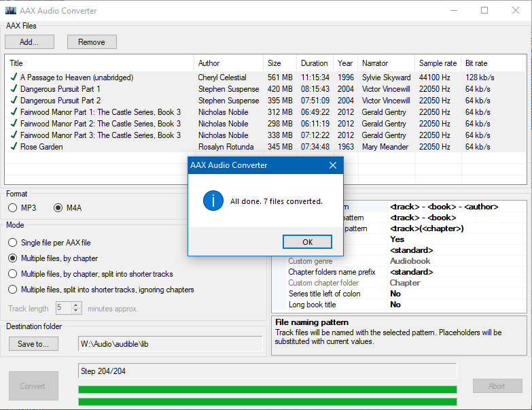
Task: Click the Series title left of colon 'No' value
Action: coord(395,294)
